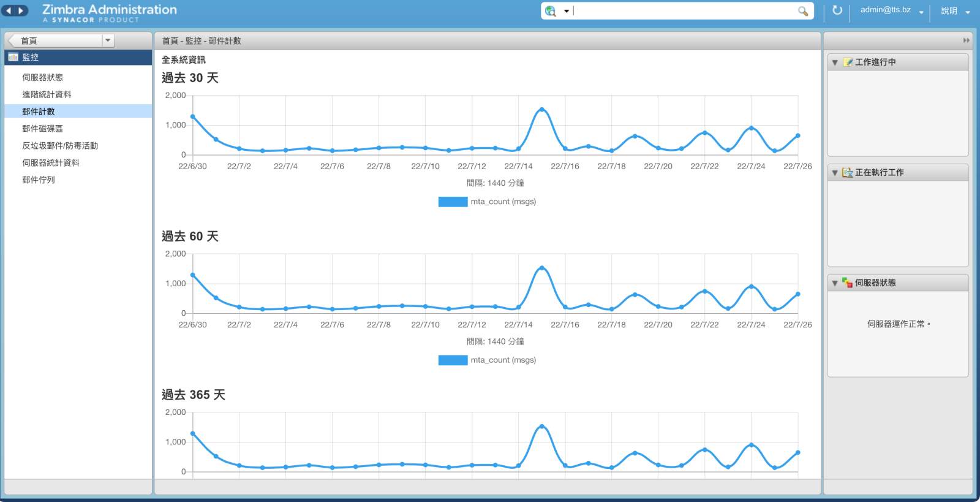Click the 監控 chart icon

click(x=13, y=57)
